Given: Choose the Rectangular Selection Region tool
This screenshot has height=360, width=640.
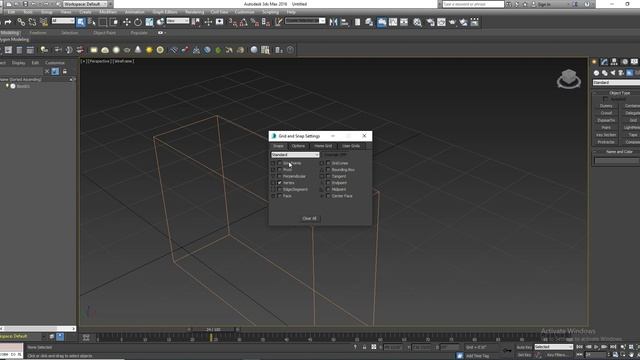Looking at the screenshot, I should pos(103,22).
